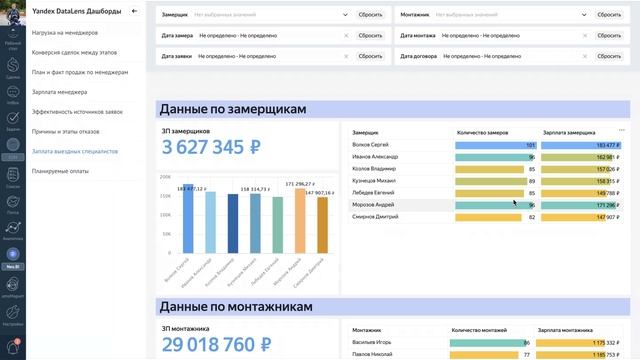
Task: Click Сбросить for the Монтажник filter
Action: click(609, 15)
